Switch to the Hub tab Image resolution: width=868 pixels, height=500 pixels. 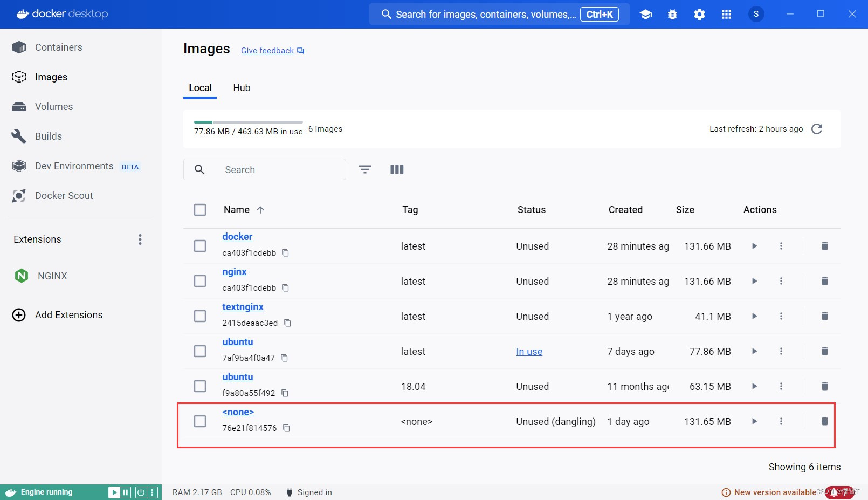coord(242,88)
